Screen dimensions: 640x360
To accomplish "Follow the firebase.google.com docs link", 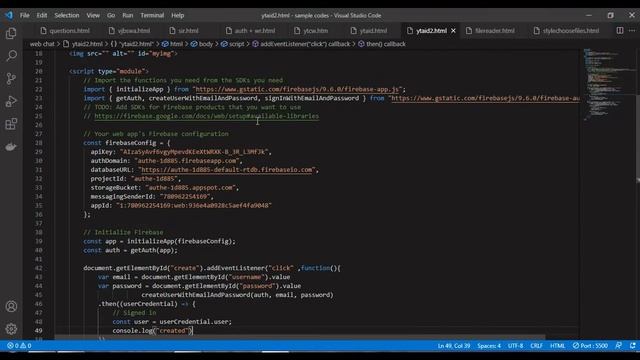I will click(207, 116).
